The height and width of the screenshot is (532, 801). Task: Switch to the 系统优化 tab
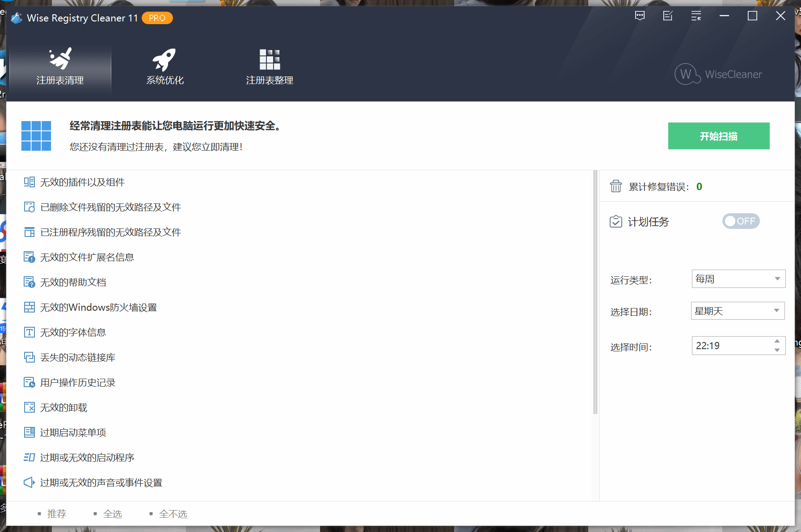[165, 67]
